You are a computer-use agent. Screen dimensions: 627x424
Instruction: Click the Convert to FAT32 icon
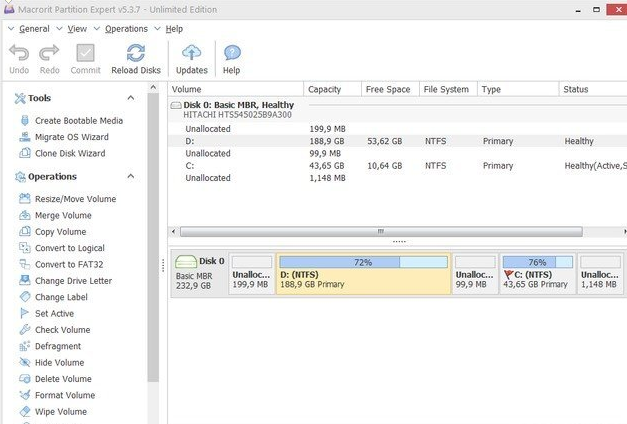click(25, 264)
